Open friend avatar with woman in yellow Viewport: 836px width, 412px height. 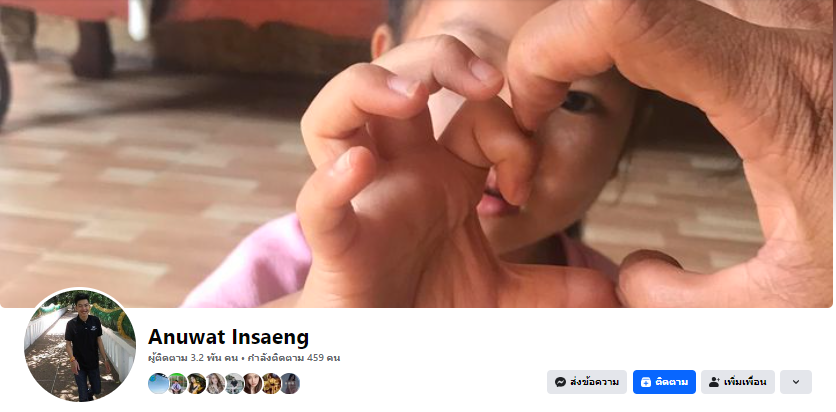(196, 383)
